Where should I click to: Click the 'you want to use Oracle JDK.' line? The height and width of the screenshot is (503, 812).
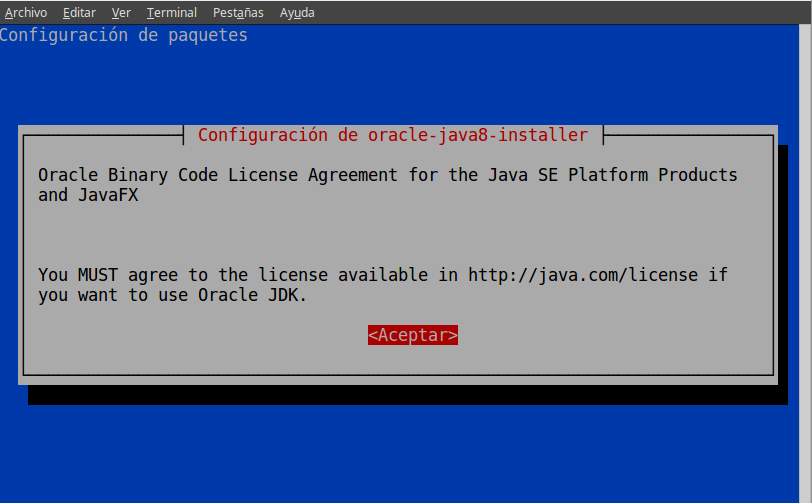click(x=172, y=295)
